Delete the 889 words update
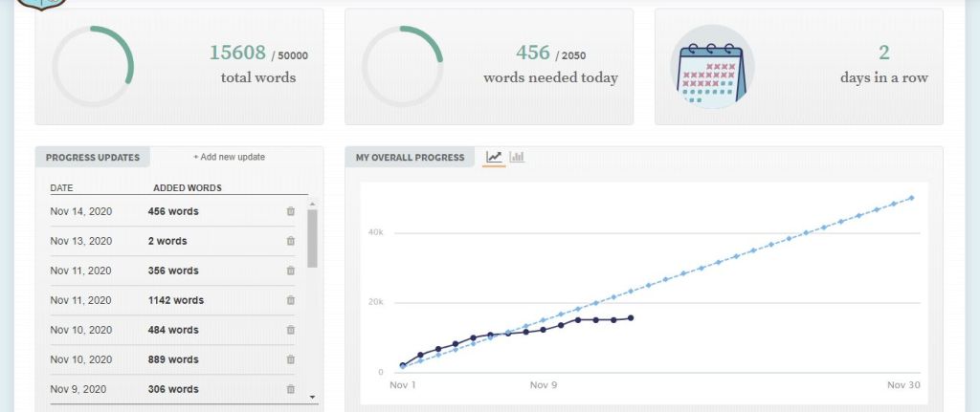This screenshot has height=412, width=980. click(291, 359)
